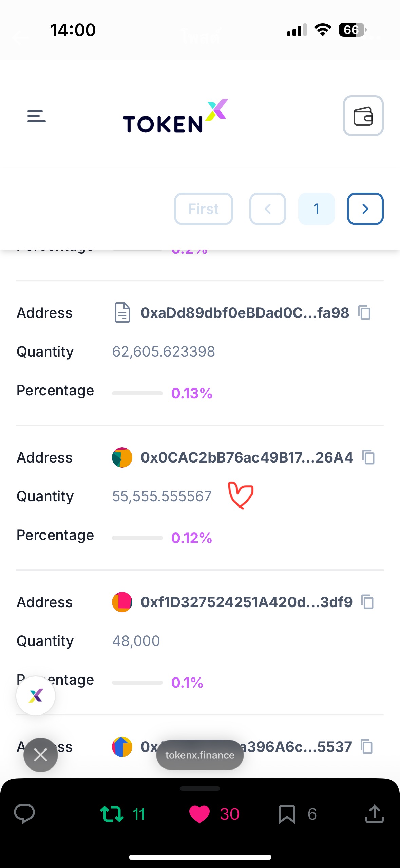
Task: Tap the floating TokenX logo bubble
Action: pyautogui.click(x=36, y=695)
